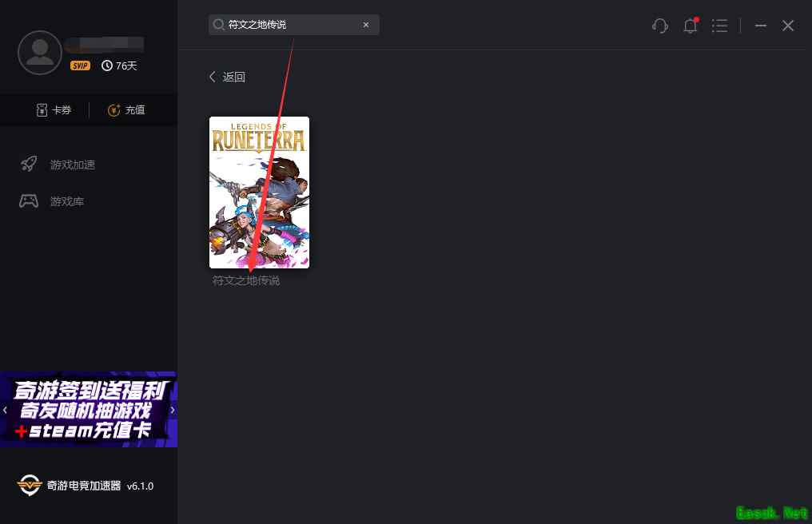Clear the search text with the X

pos(366,25)
